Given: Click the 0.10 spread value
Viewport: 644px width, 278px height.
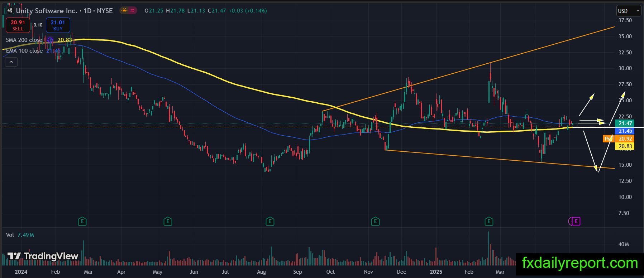Looking at the screenshot, I should pos(38,25).
